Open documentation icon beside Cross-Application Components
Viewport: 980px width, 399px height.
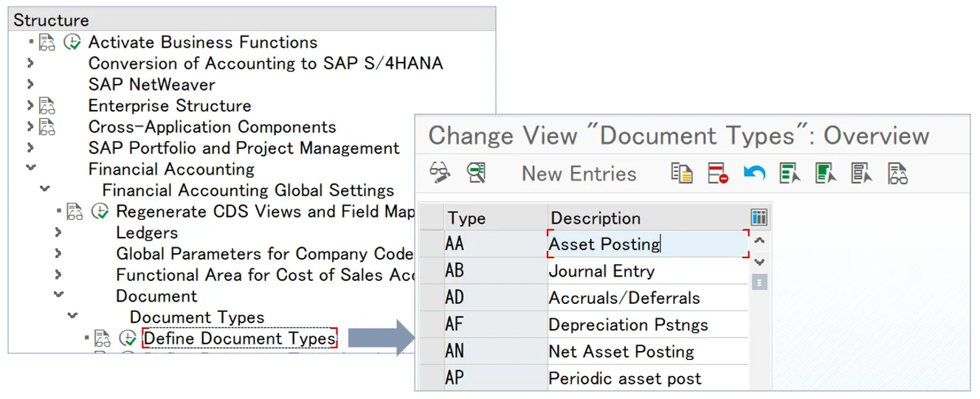(x=47, y=127)
